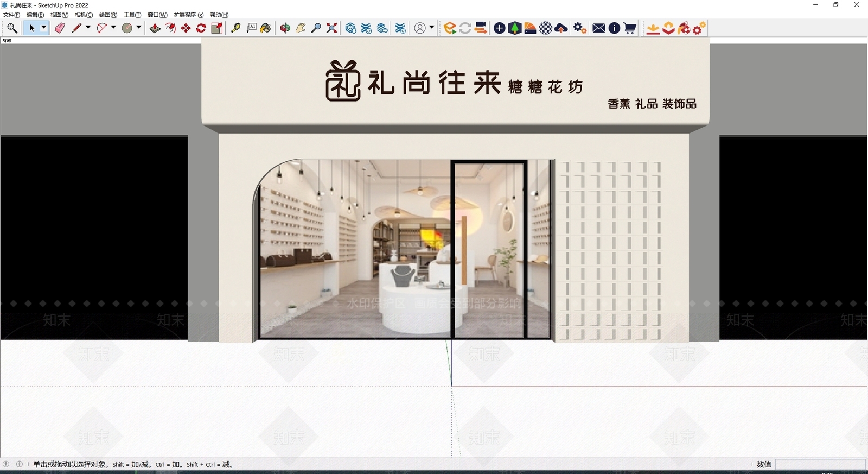Open the 扩展程序 (x) menu
This screenshot has width=868, height=474.
(x=189, y=15)
